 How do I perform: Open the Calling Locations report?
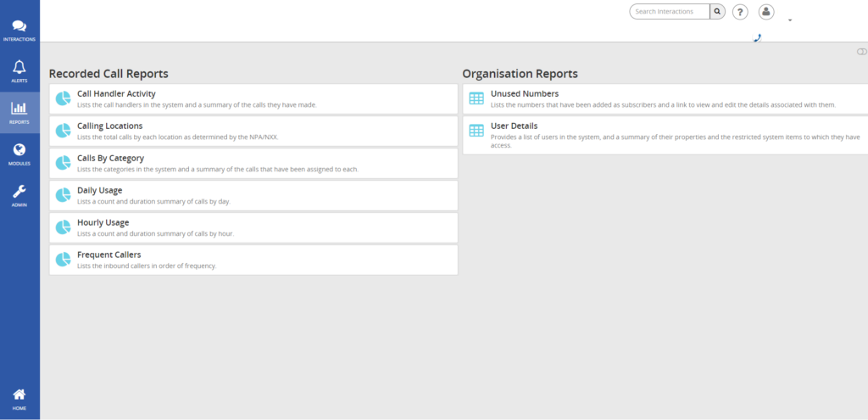click(x=253, y=131)
